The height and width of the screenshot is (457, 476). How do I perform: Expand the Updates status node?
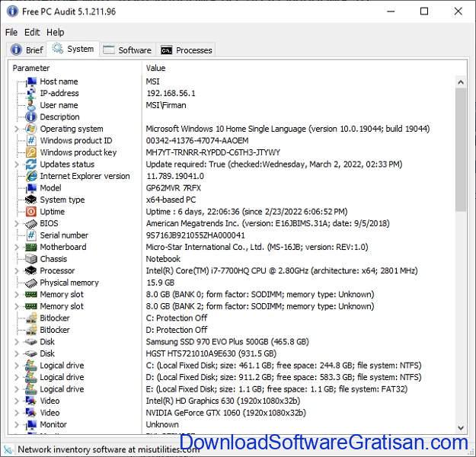coord(17,165)
